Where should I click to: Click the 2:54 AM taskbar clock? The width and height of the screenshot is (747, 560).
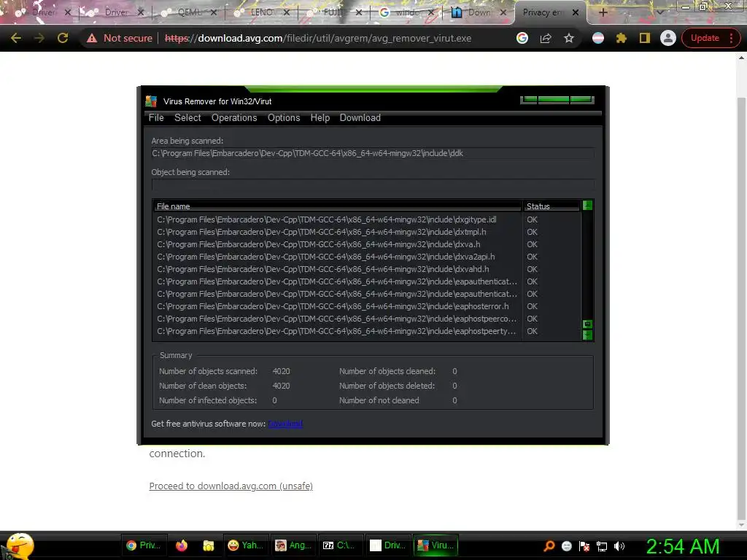pyautogui.click(x=683, y=546)
